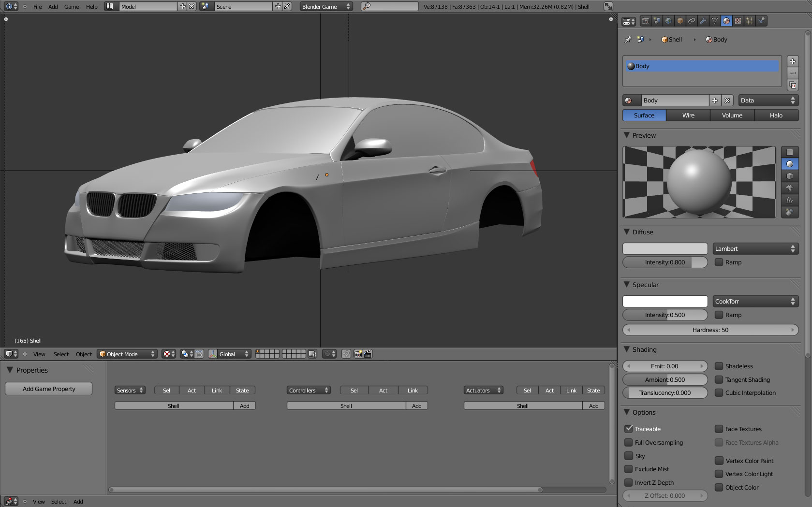Select the Texture properties tab
The width and height of the screenshot is (812, 507).
coord(738,21)
